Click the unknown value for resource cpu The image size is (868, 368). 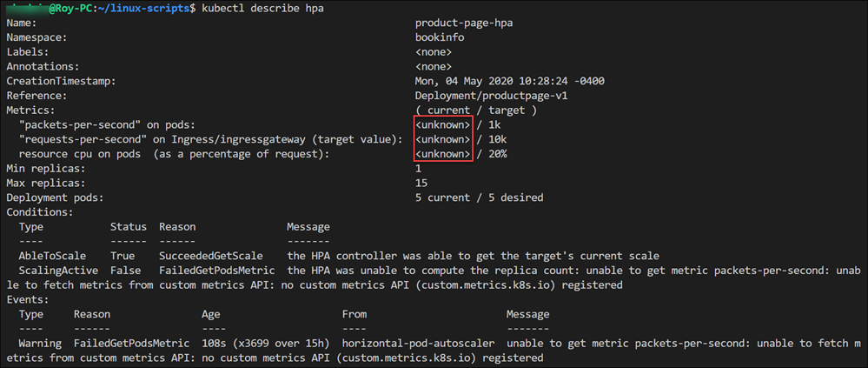(443, 154)
